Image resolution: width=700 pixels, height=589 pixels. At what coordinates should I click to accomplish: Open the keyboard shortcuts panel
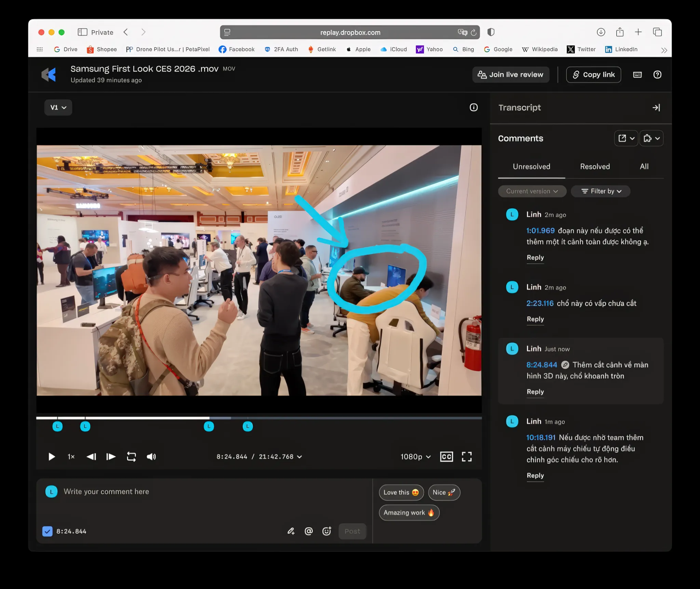[637, 74]
